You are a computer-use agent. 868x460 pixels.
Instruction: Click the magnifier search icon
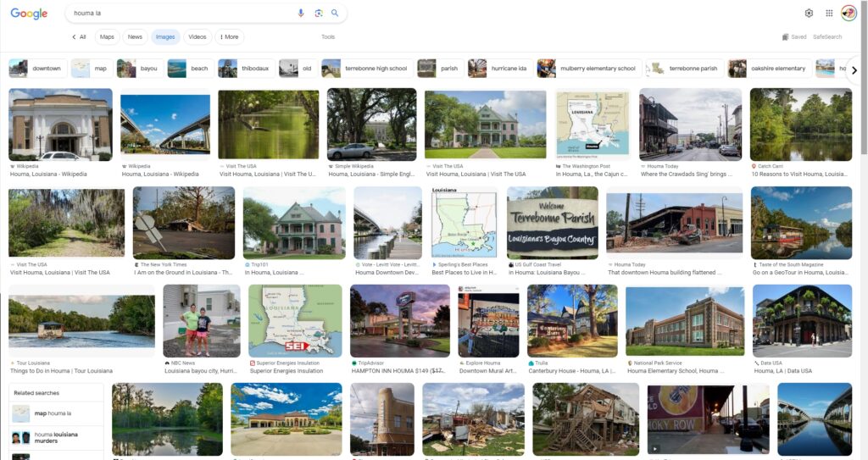335,13
